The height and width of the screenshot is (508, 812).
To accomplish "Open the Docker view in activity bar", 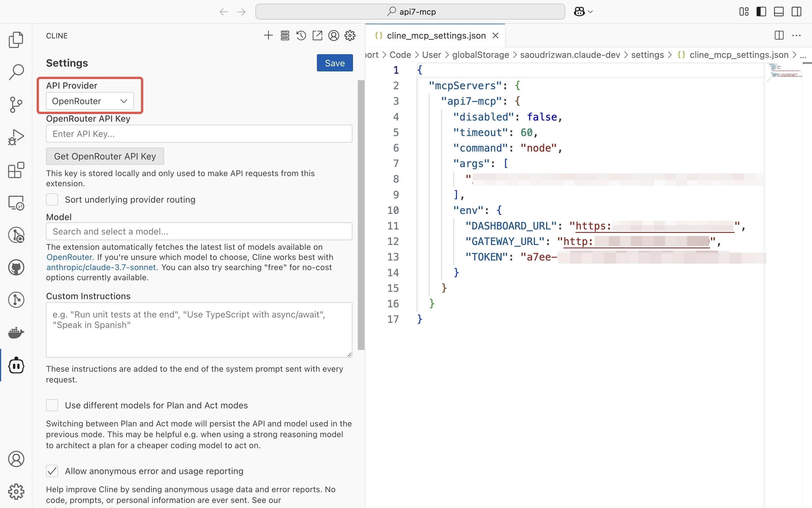I will (x=16, y=333).
